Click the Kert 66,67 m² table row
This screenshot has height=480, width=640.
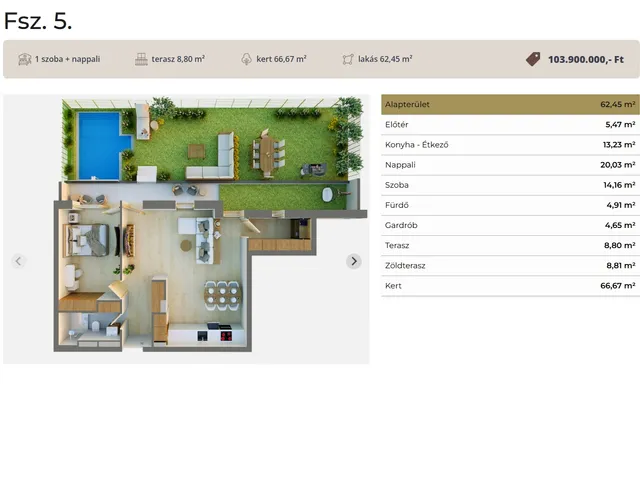tap(510, 286)
